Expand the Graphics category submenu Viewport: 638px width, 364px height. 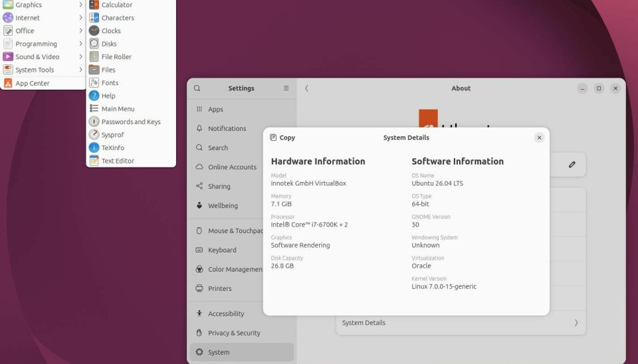pyautogui.click(x=43, y=5)
